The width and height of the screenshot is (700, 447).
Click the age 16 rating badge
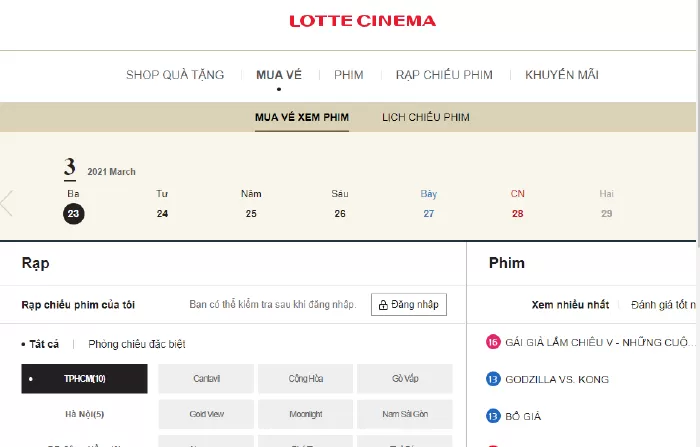[x=493, y=342]
